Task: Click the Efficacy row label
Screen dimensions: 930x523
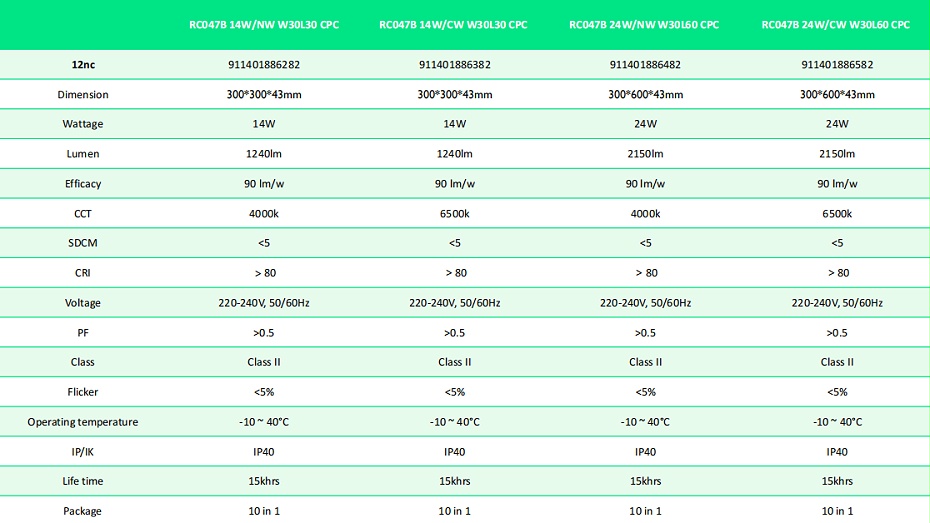Action: (x=83, y=184)
